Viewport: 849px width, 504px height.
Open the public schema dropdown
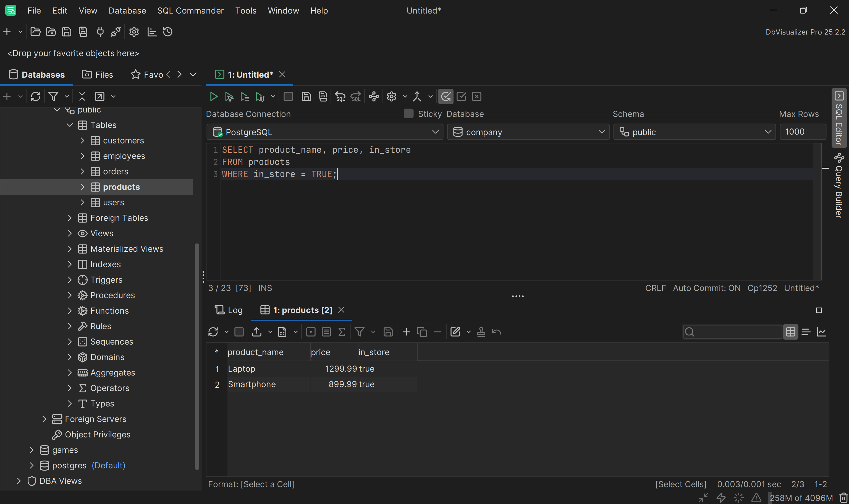pyautogui.click(x=694, y=132)
